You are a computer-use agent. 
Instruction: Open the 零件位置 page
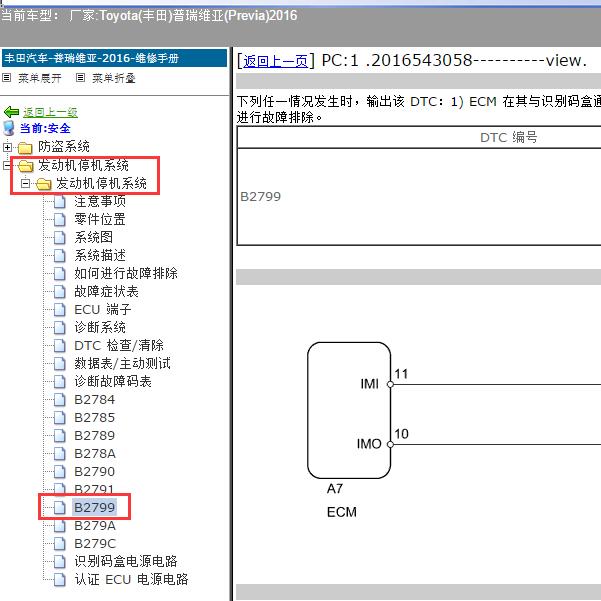pos(100,219)
